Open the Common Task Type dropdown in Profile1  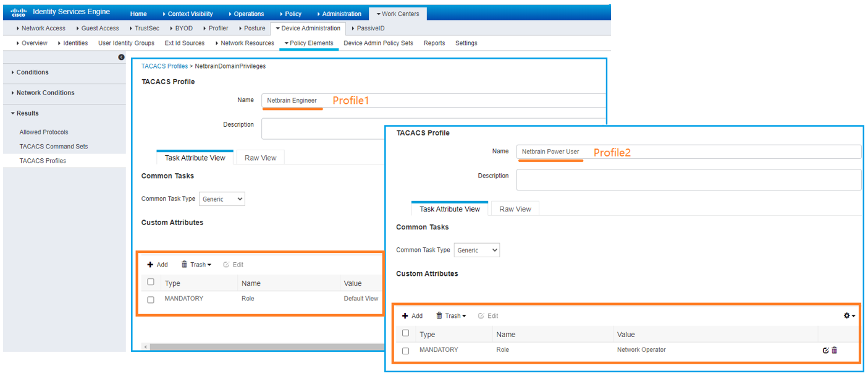click(221, 199)
